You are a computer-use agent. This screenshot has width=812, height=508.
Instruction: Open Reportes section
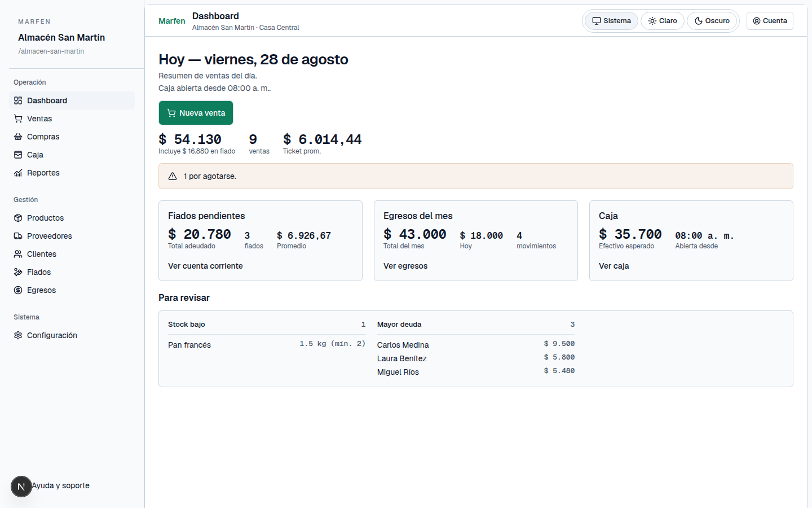click(72, 173)
